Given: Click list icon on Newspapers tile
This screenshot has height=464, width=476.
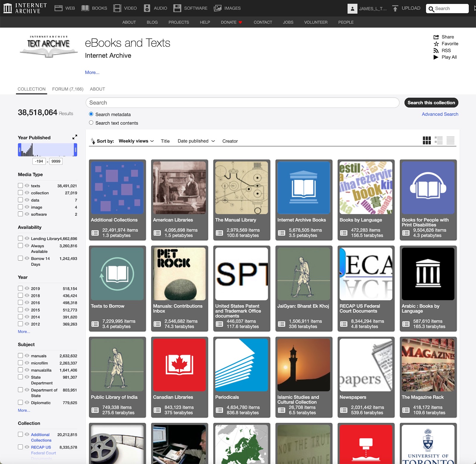Looking at the screenshot, I should (344, 410).
